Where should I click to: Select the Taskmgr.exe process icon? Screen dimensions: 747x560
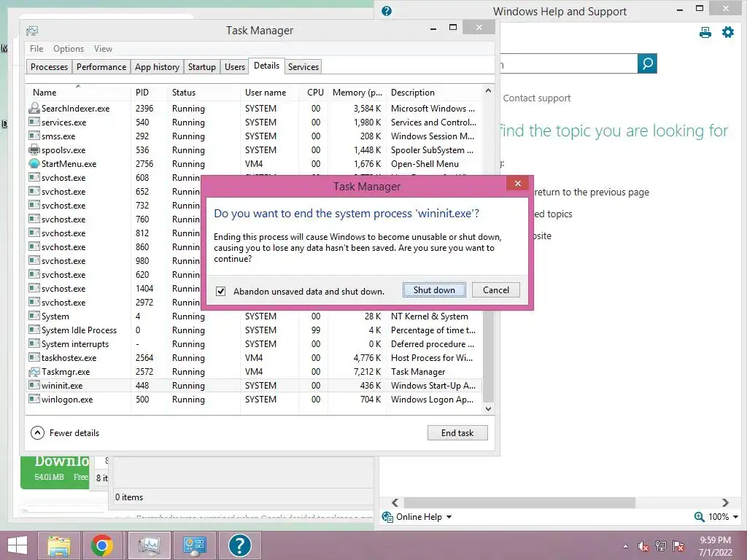tap(34, 371)
